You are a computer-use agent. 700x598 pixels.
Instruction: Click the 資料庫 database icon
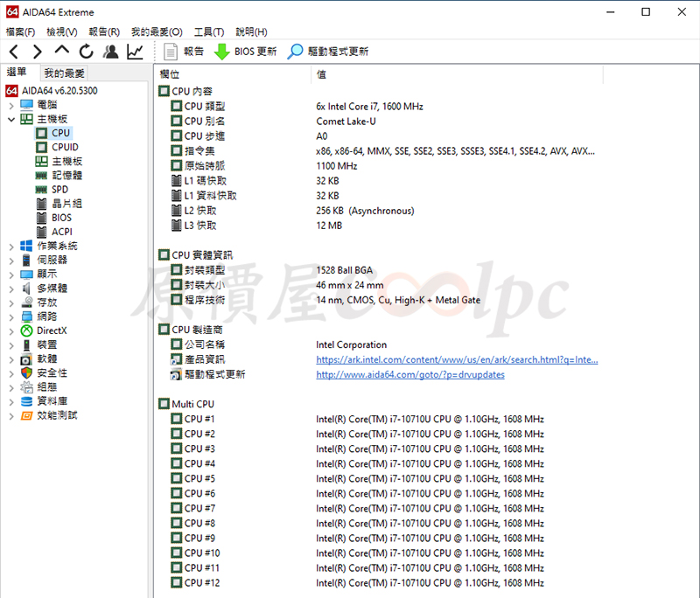click(27, 401)
